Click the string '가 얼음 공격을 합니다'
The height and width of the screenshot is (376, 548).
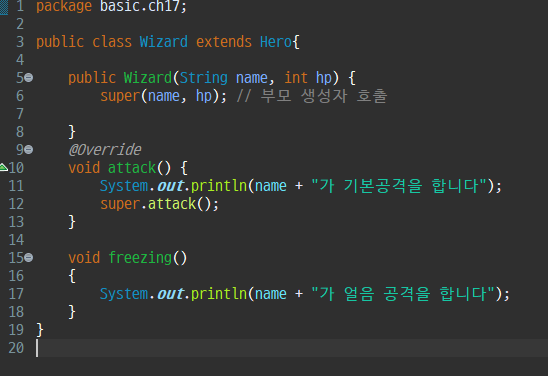403,294
